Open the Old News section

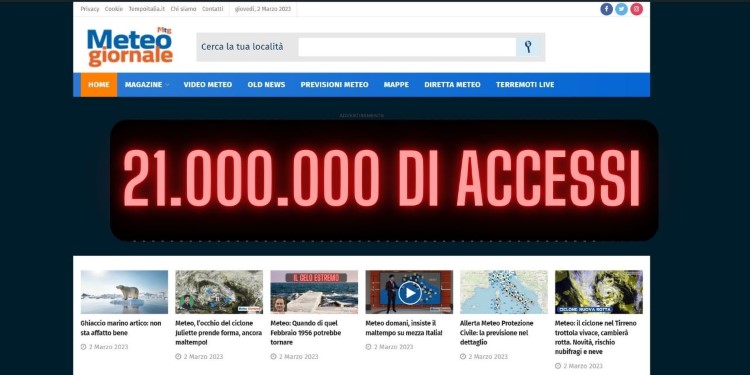[x=266, y=85]
